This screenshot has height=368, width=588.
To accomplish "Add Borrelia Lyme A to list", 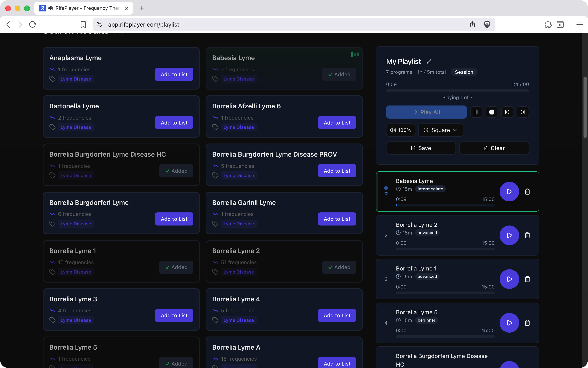I will (337, 363).
